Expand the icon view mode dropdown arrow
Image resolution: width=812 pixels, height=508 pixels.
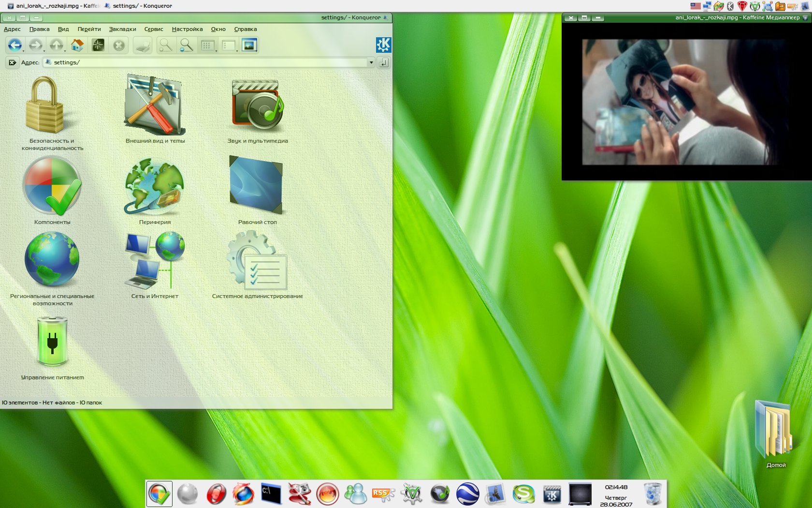coord(216,50)
